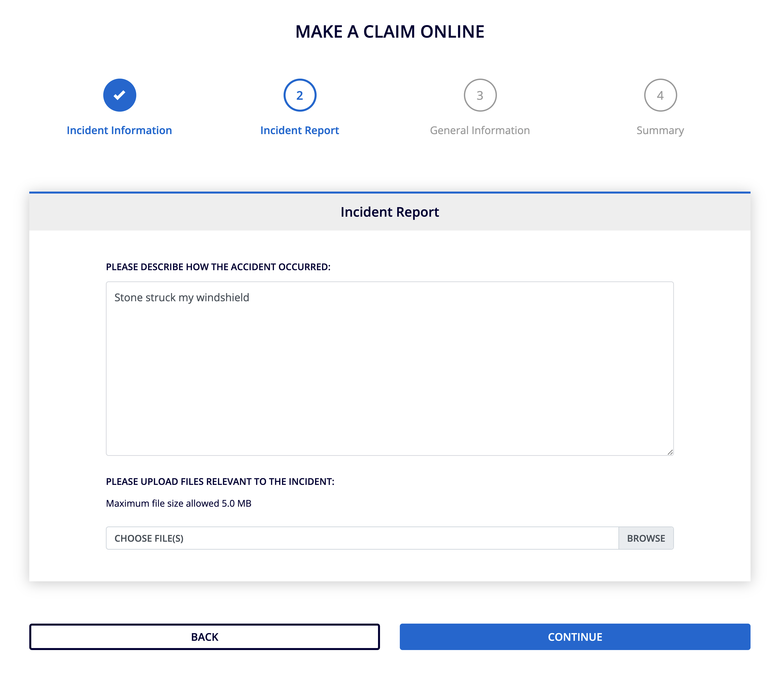The height and width of the screenshot is (678, 784).
Task: Click the completed step checkmark circle
Action: click(120, 95)
